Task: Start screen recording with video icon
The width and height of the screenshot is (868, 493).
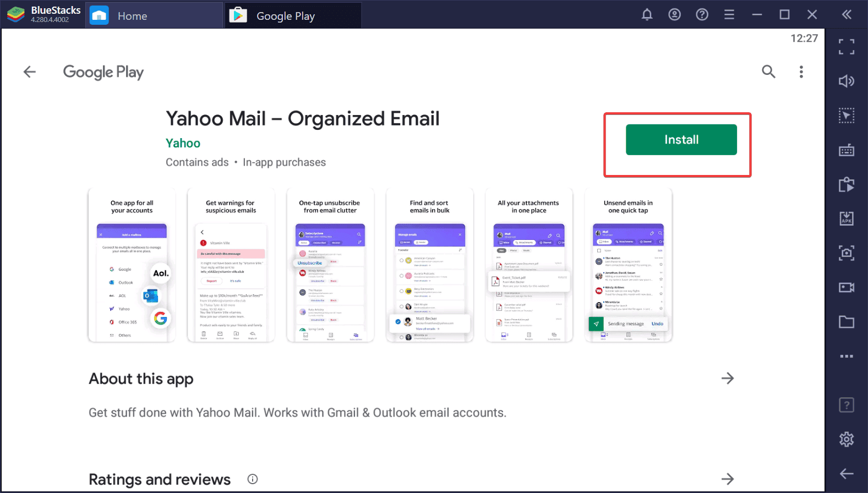Action: 847,287
